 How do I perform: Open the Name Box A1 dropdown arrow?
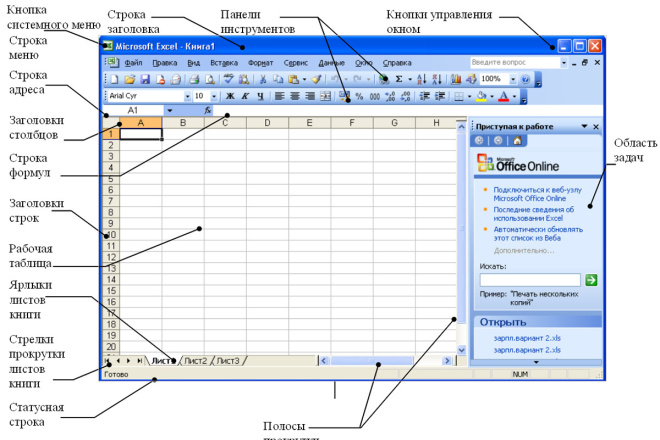(170, 110)
